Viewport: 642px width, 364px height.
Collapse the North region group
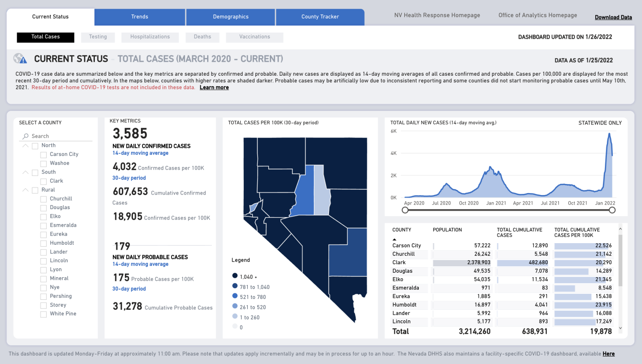tap(25, 145)
